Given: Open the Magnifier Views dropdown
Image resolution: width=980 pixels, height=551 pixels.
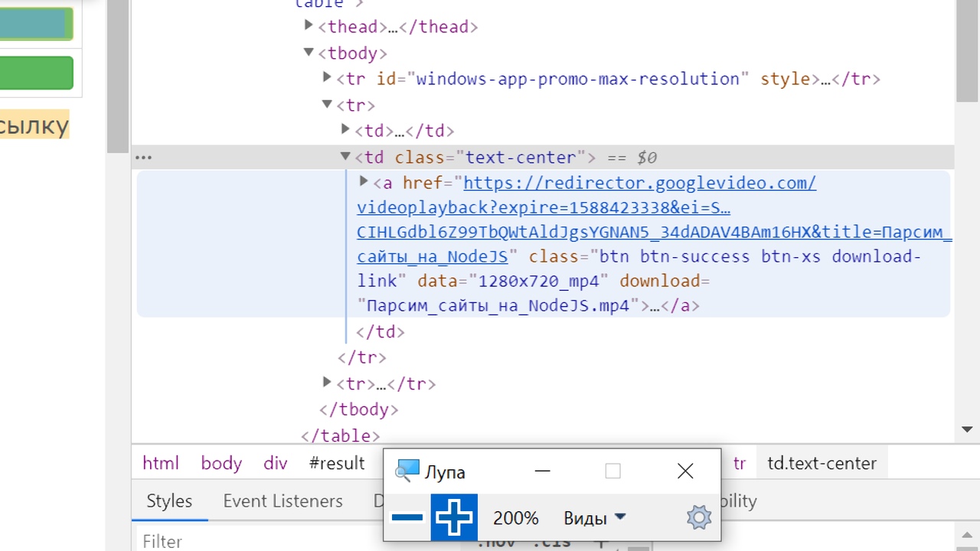Looking at the screenshot, I should click(595, 518).
